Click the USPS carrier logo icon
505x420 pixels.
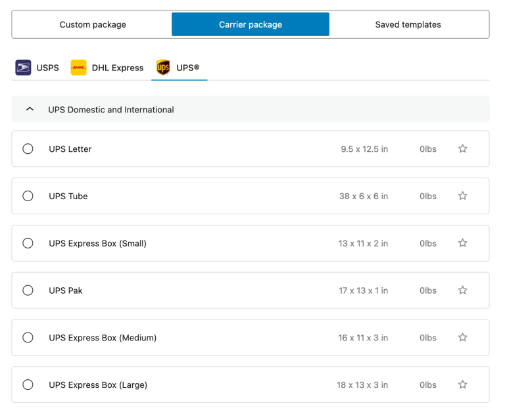coord(23,68)
